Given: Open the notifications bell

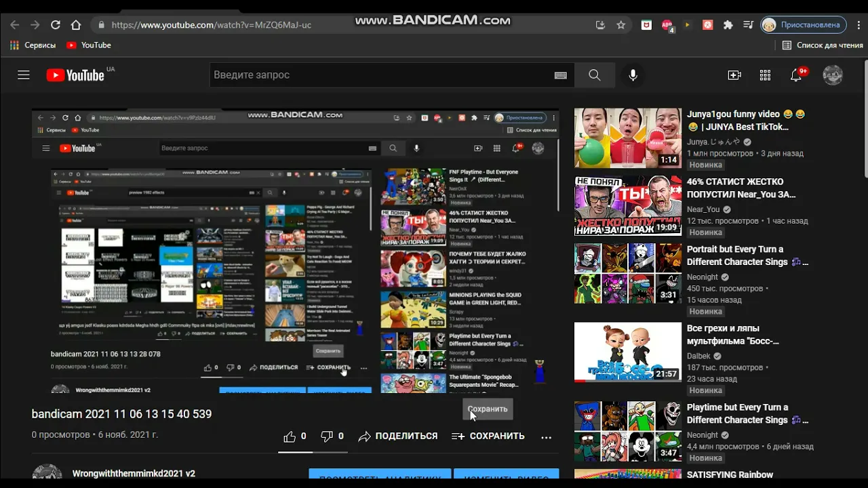Looking at the screenshot, I should [x=796, y=75].
